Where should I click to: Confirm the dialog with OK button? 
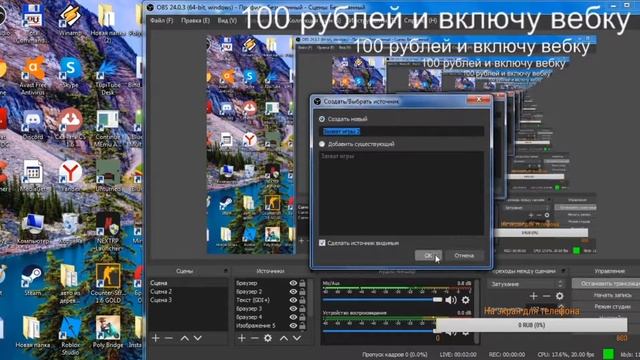(428, 256)
